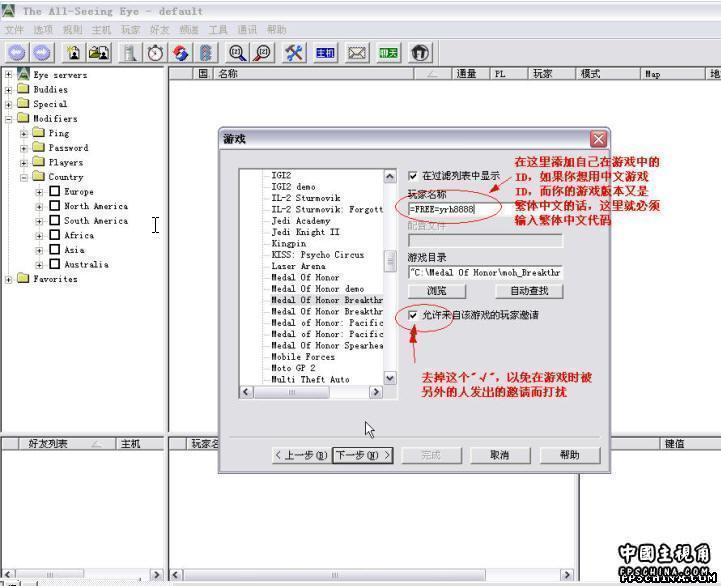Open options via hammer and wrench icon

[x=294, y=53]
